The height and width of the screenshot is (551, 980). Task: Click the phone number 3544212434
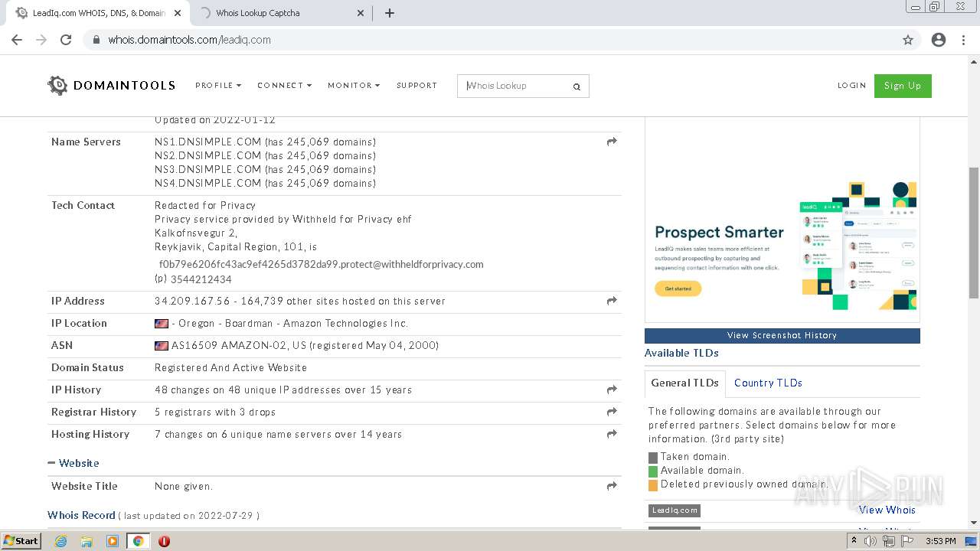click(201, 279)
